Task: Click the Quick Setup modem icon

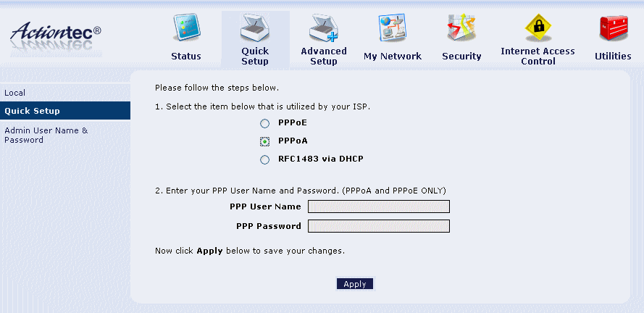Action: coord(255,28)
